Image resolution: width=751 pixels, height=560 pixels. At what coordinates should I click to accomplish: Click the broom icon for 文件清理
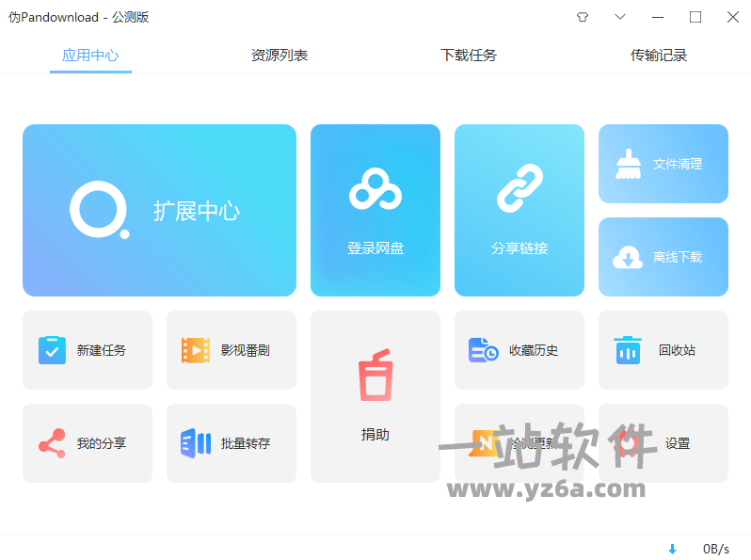point(628,164)
